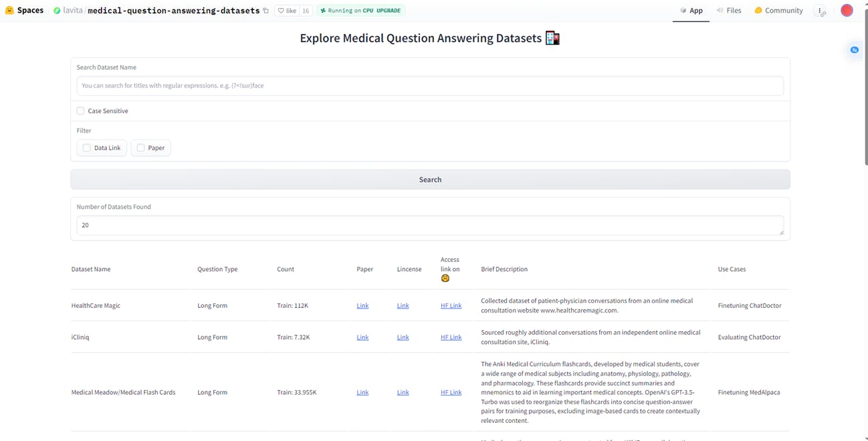Tick the Data Link filter checkbox
The image size is (868, 441).
[86, 148]
